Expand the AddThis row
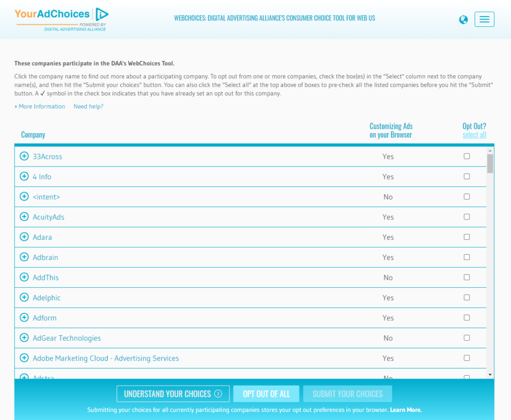511x420 pixels. (x=24, y=277)
